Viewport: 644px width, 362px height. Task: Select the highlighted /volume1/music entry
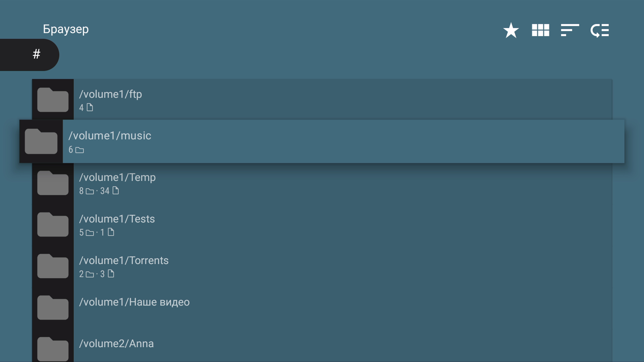point(110,136)
